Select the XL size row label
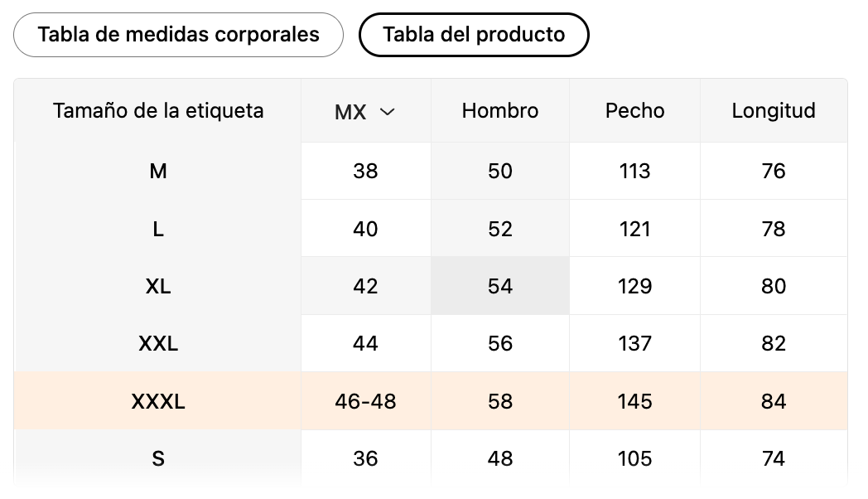The width and height of the screenshot is (868, 499). tap(158, 286)
